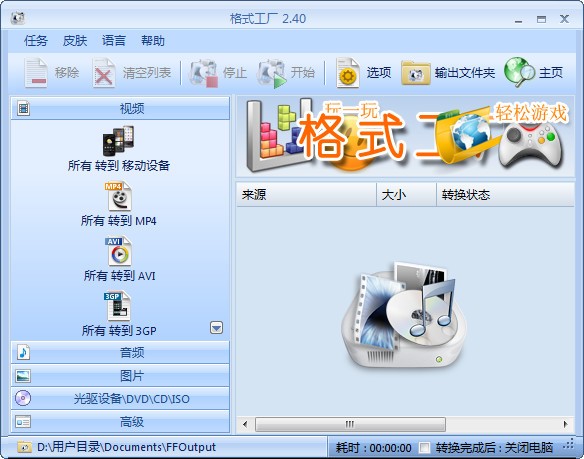Viewport: 584px width, 459px height.
Task: Click the Format Factory logo in task list
Action: (x=404, y=315)
